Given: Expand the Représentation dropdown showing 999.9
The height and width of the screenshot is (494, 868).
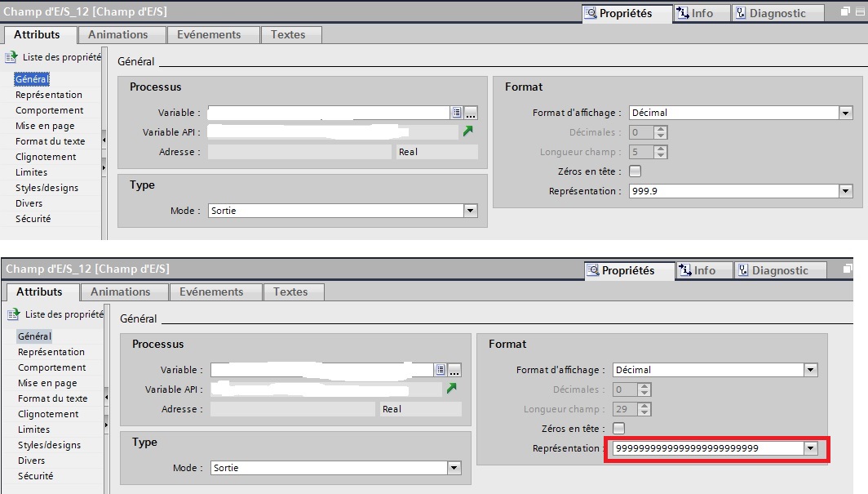Looking at the screenshot, I should click(x=846, y=191).
